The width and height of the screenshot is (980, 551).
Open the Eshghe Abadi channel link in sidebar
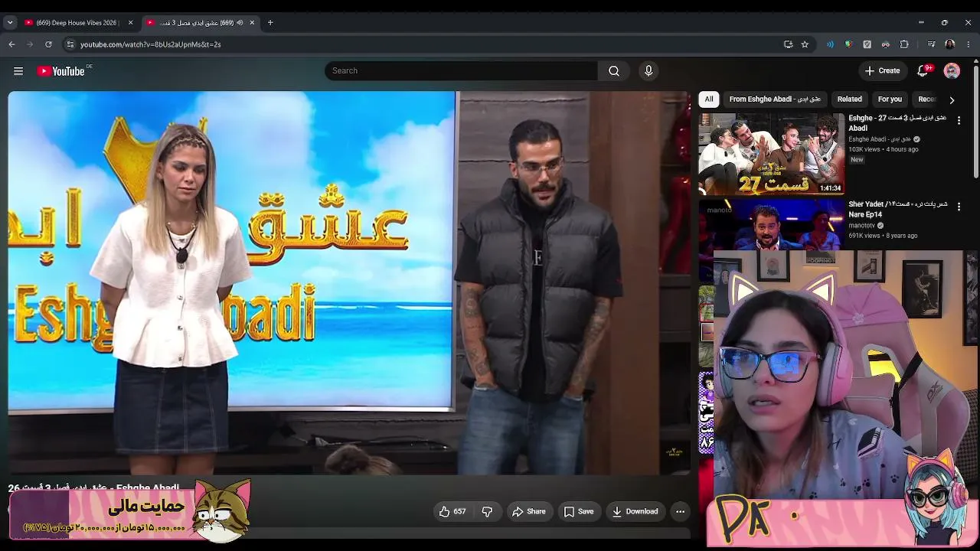(x=880, y=139)
